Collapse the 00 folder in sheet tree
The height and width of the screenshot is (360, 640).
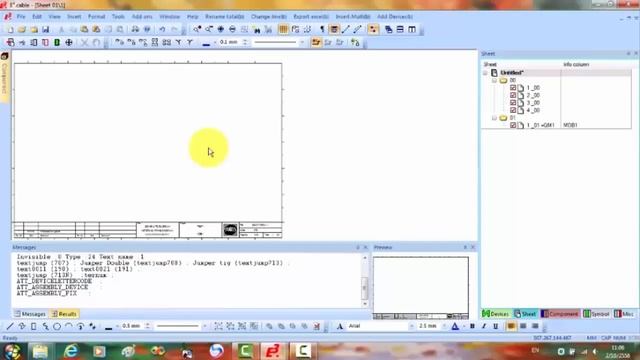[x=494, y=80]
